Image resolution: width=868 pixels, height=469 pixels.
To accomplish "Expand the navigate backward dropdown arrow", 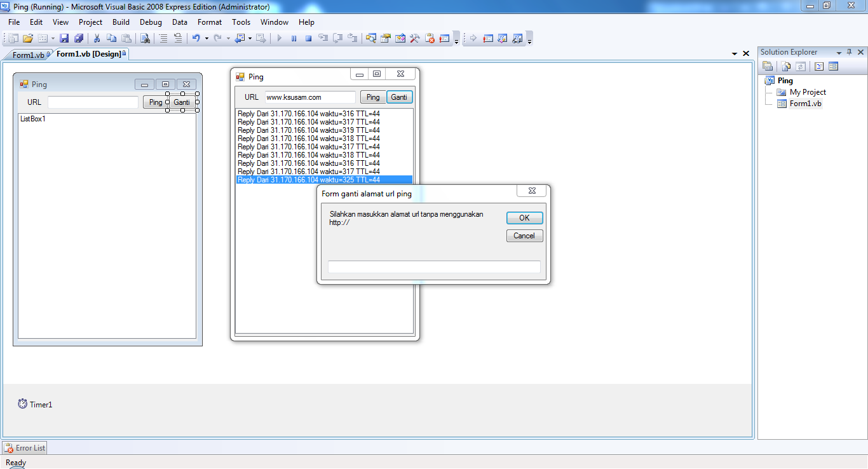I will (x=250, y=38).
